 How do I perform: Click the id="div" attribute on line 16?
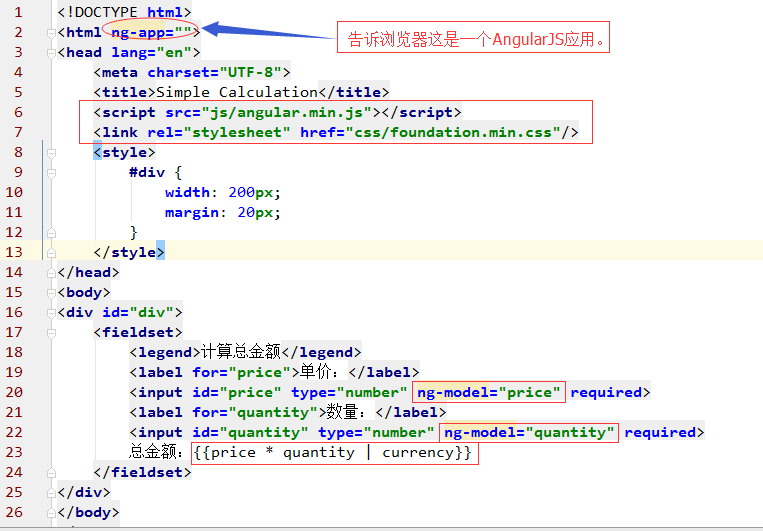[x=138, y=312]
